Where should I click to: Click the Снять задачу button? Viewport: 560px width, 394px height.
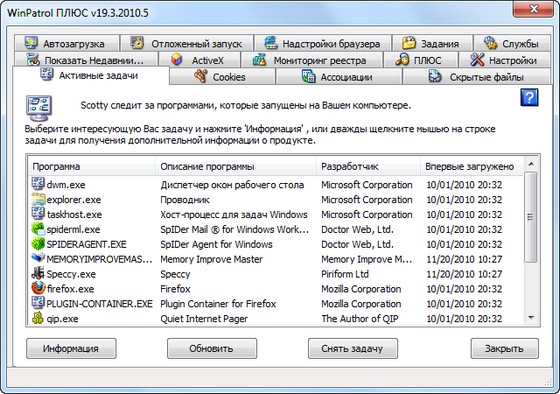pos(353,348)
